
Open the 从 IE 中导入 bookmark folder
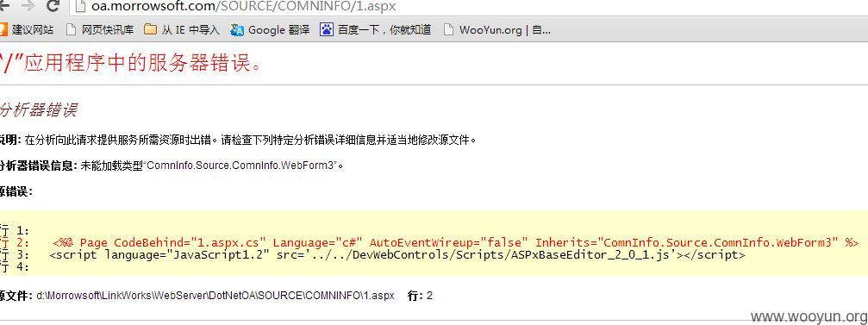pyautogui.click(x=182, y=30)
